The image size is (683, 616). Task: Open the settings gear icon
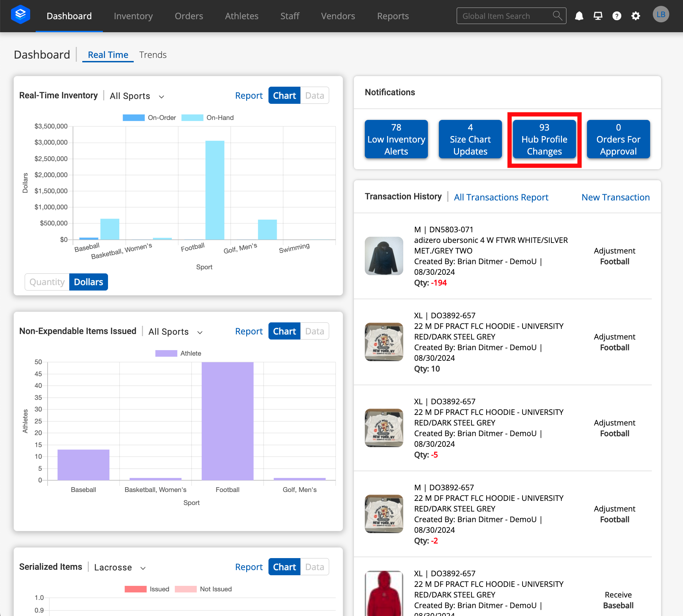point(636,16)
